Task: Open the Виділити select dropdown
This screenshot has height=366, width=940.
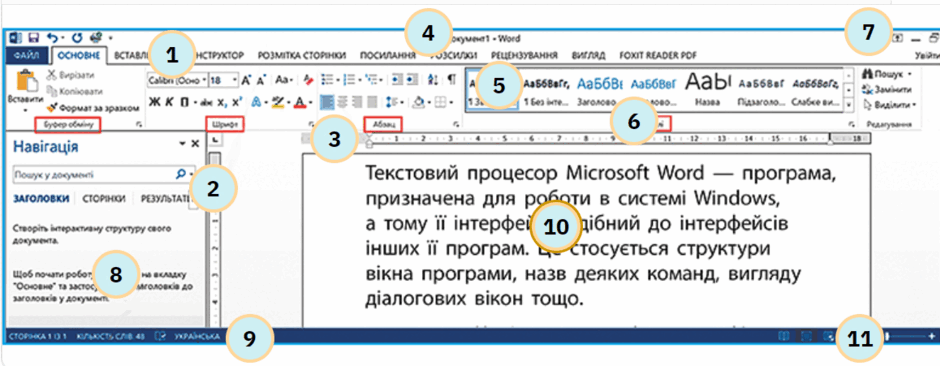Action: coord(889,105)
